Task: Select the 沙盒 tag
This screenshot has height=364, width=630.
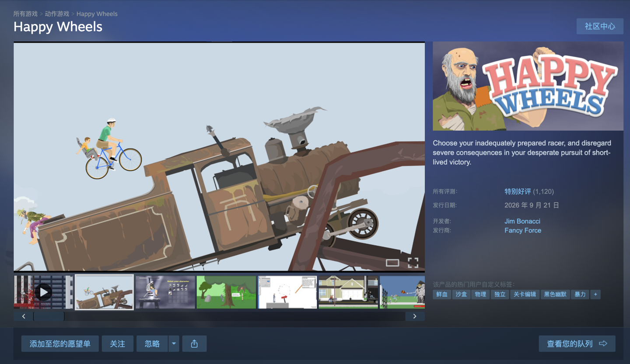Action: [x=461, y=295]
